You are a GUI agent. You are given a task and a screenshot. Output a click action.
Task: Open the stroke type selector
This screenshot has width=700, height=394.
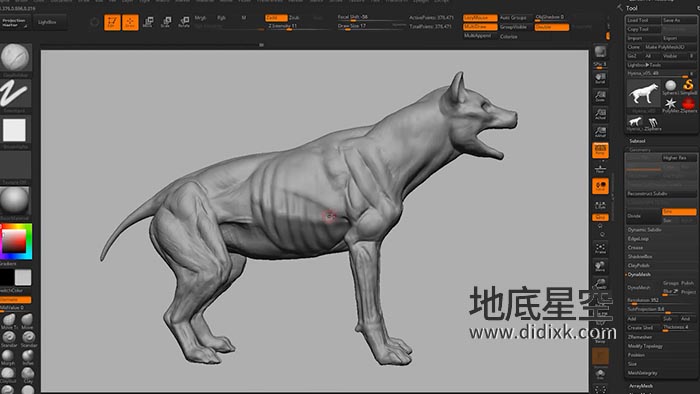click(x=16, y=94)
